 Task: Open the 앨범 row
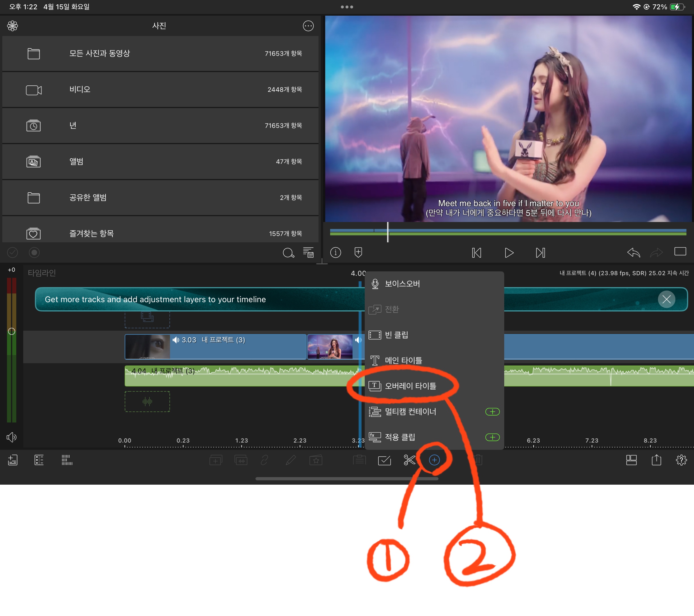(x=160, y=162)
